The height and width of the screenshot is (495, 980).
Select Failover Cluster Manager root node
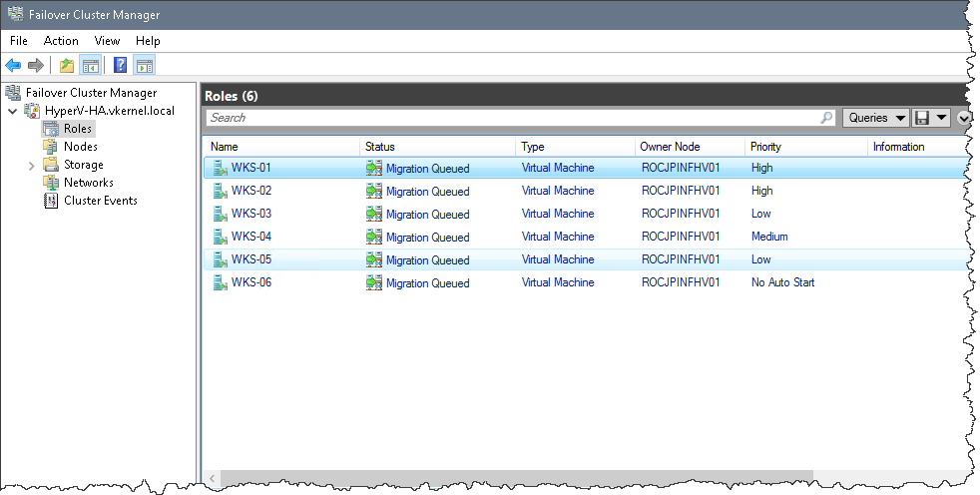pos(91,93)
